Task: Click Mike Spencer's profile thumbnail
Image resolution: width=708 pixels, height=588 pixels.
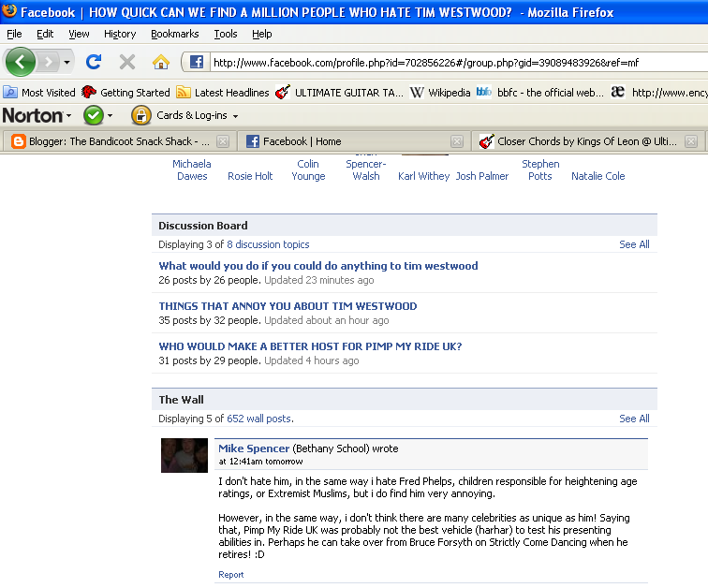Action: tap(184, 455)
